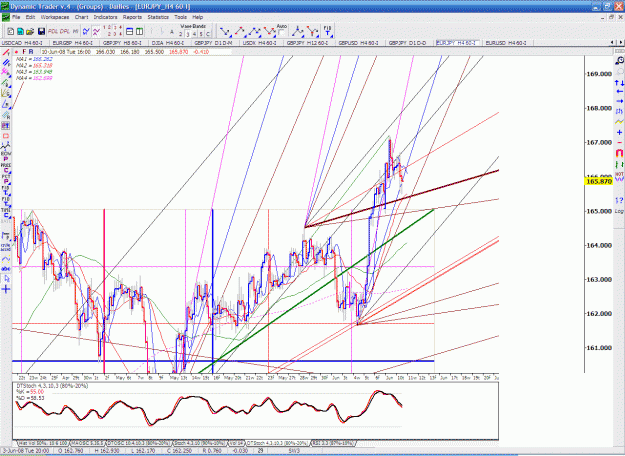This screenshot has width=625, height=456.
Task: Select the magenta multiple-lines tool in left toolbar
Action: pos(6,72)
